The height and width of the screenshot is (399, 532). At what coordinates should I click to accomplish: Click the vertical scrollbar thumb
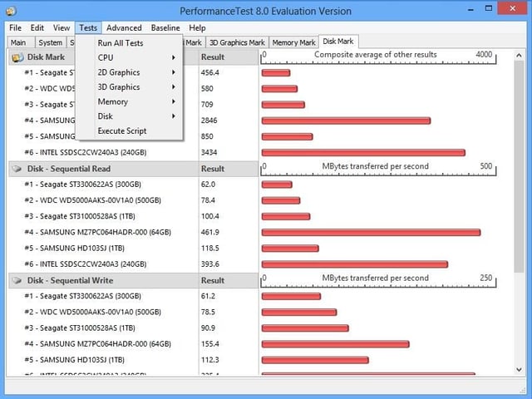point(519,166)
